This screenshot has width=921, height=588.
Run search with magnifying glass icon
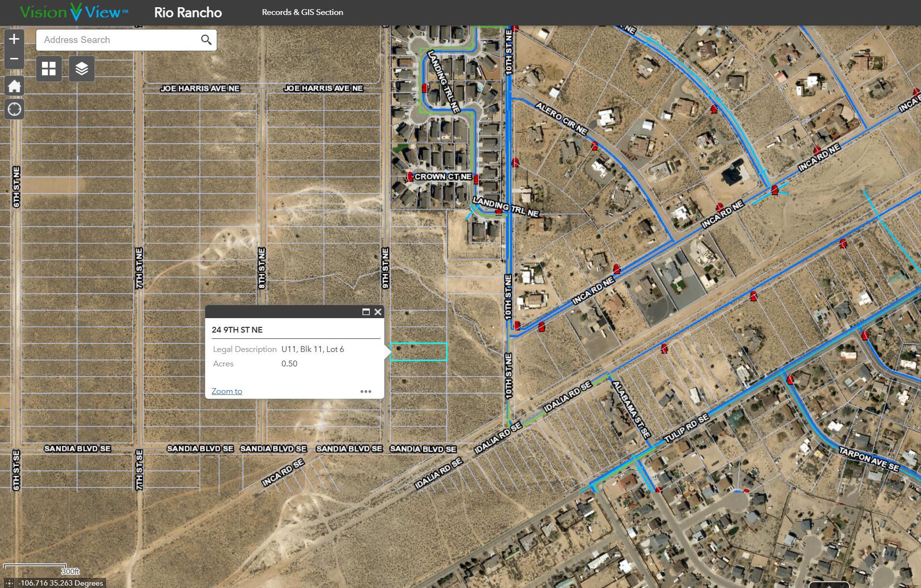coord(206,40)
